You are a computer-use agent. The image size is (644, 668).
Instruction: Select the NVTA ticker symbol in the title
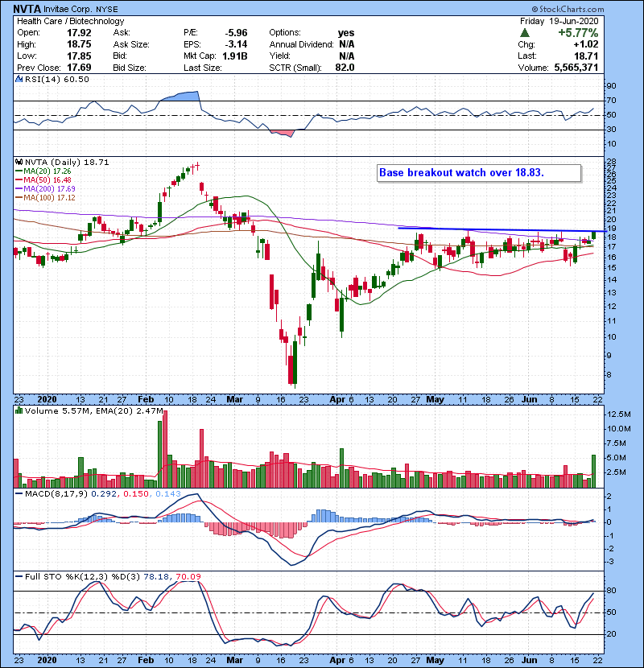[27, 9]
